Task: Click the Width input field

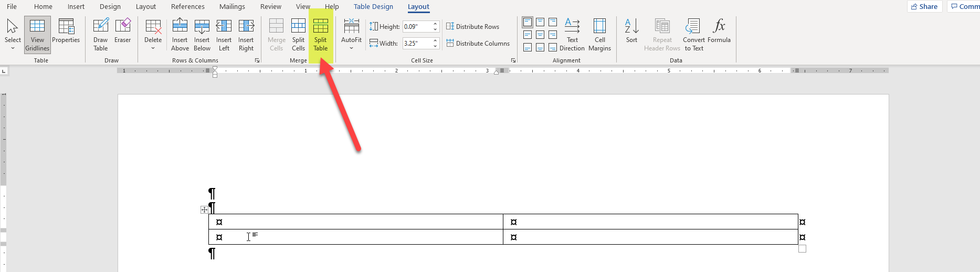Action: tap(417, 44)
